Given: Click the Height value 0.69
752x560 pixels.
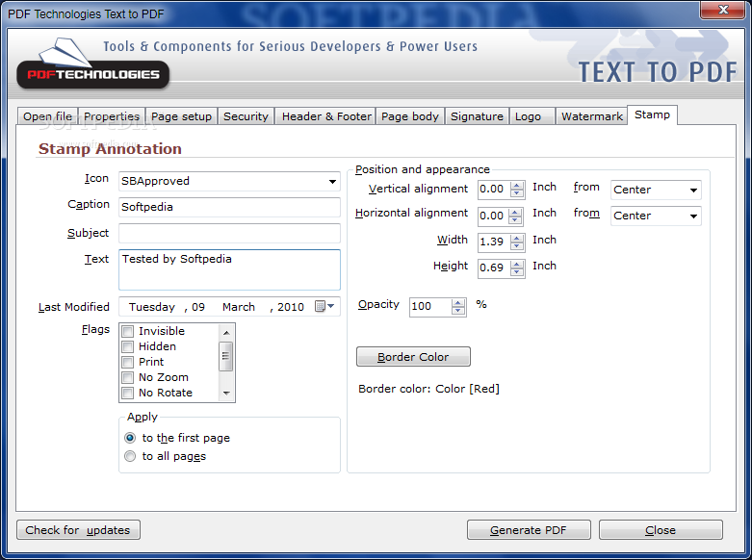Looking at the screenshot, I should click(x=494, y=267).
